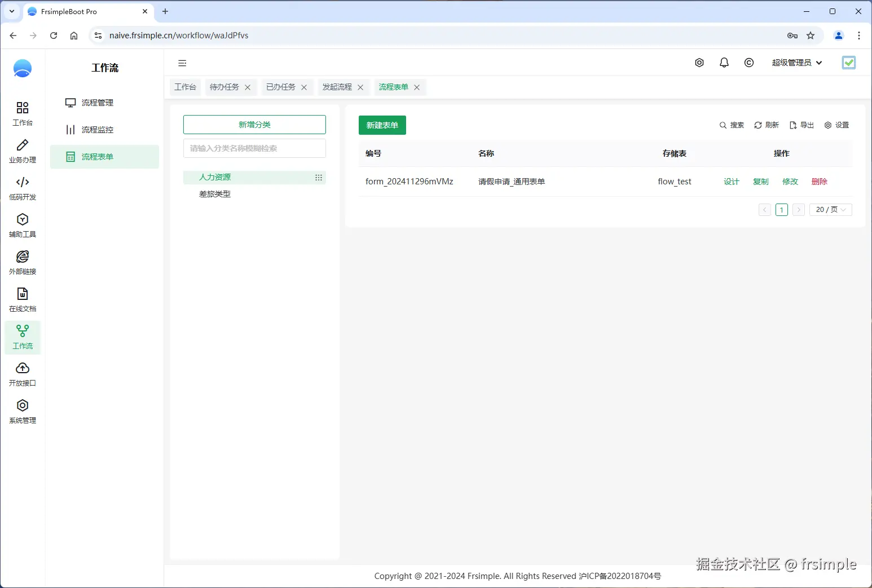Click the 导出 export toolbar item
The width and height of the screenshot is (872, 588).
point(801,125)
